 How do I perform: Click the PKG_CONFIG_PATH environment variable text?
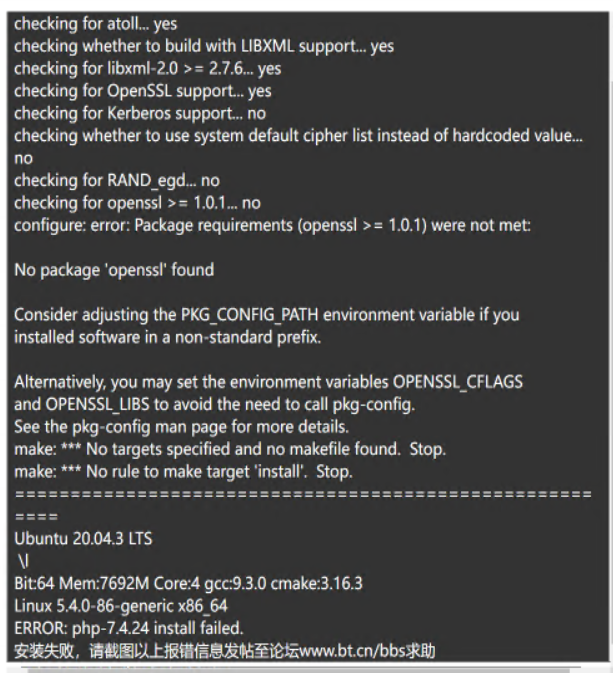coord(249,315)
